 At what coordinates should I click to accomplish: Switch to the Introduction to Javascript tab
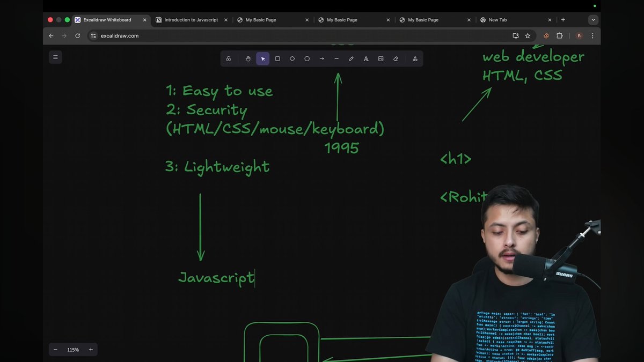tap(192, 20)
